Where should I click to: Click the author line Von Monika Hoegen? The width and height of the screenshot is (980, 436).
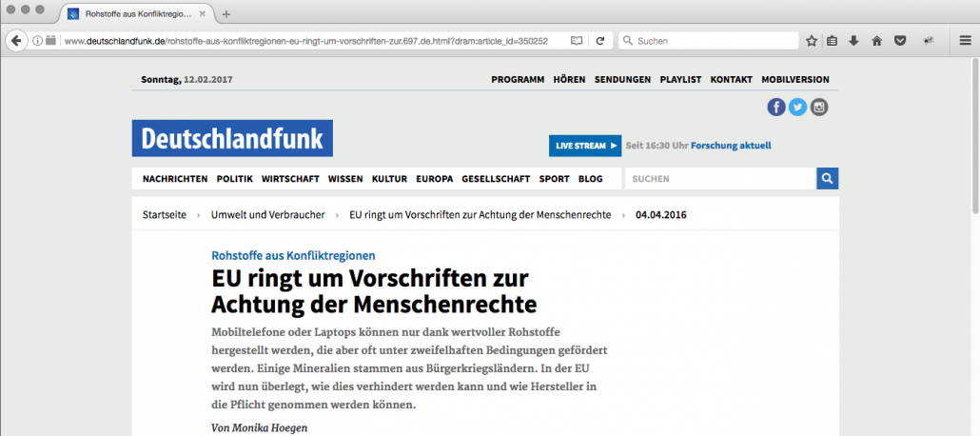tap(260, 428)
